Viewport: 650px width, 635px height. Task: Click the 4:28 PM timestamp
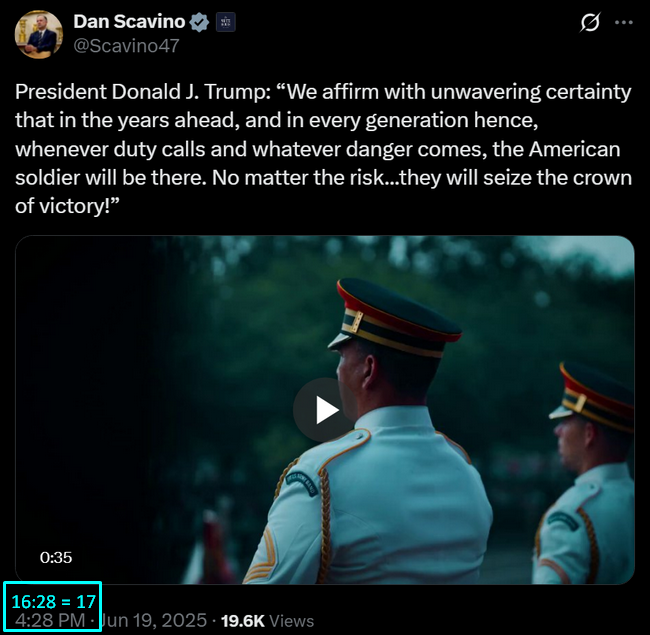click(x=50, y=620)
